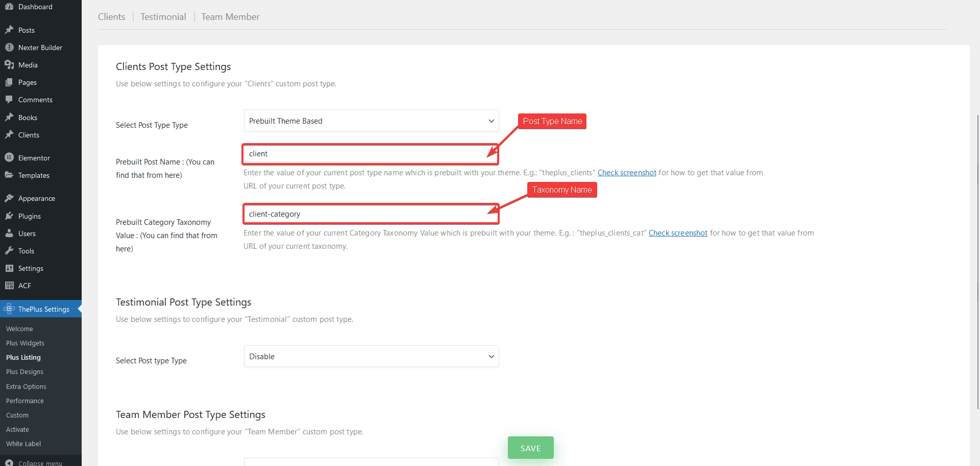Viewport: 980px width, 466px height.
Task: Click the Prebuilt Post Name field
Action: 370,154
